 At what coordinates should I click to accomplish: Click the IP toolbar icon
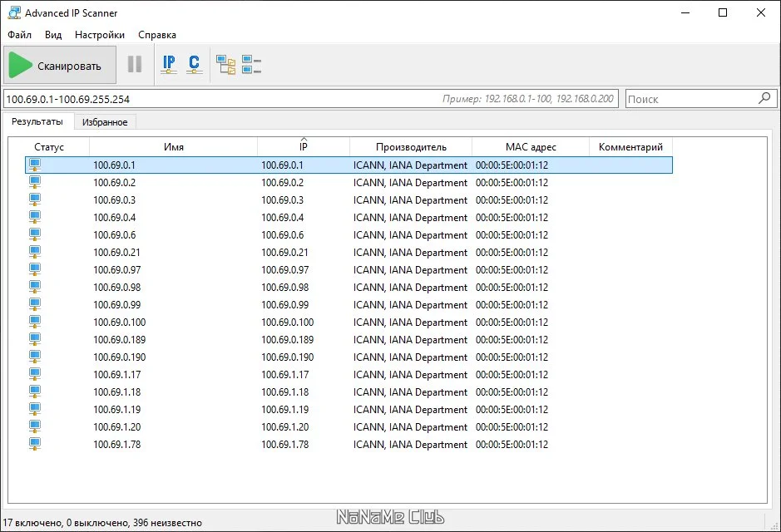pos(169,64)
